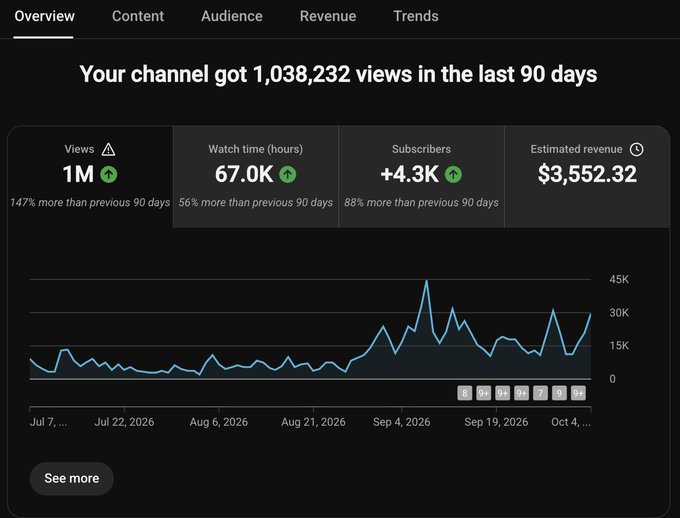
Task: Click the '88% more than previous 90 days' text
Action: (421, 203)
